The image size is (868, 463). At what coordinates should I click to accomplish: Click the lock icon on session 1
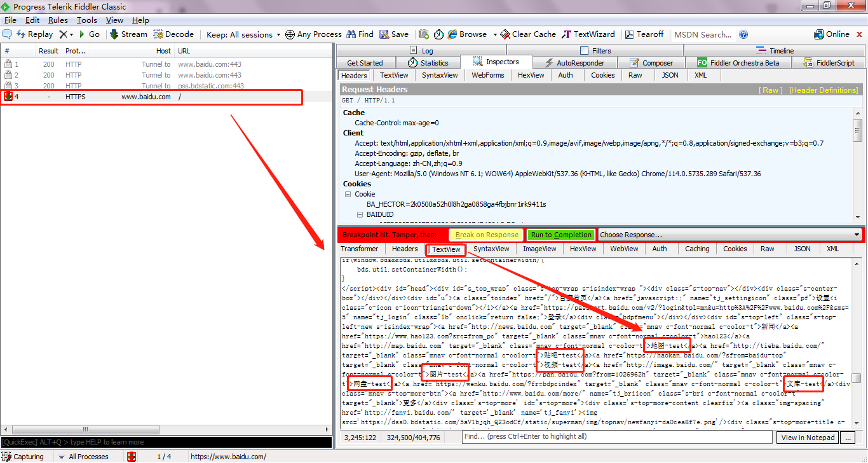[x=8, y=64]
